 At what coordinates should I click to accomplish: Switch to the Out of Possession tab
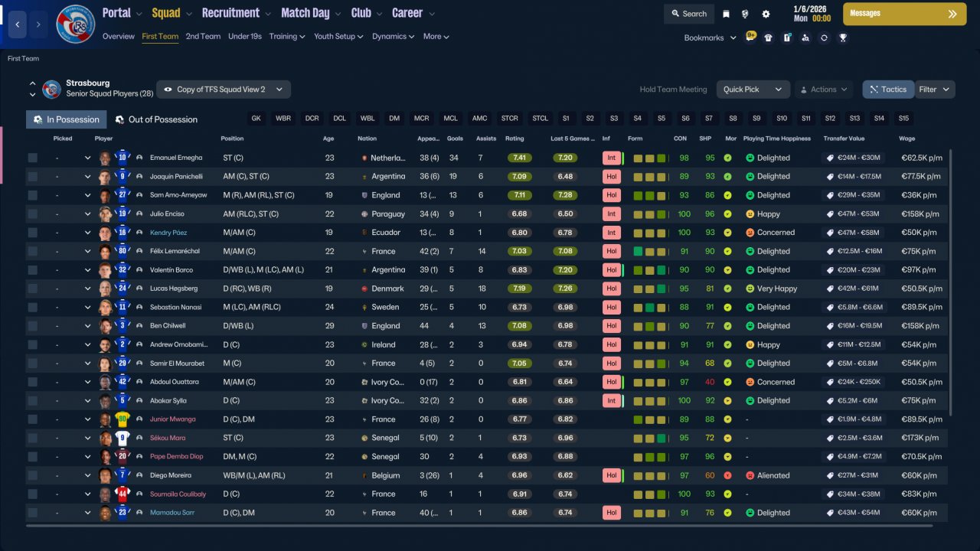(x=156, y=119)
